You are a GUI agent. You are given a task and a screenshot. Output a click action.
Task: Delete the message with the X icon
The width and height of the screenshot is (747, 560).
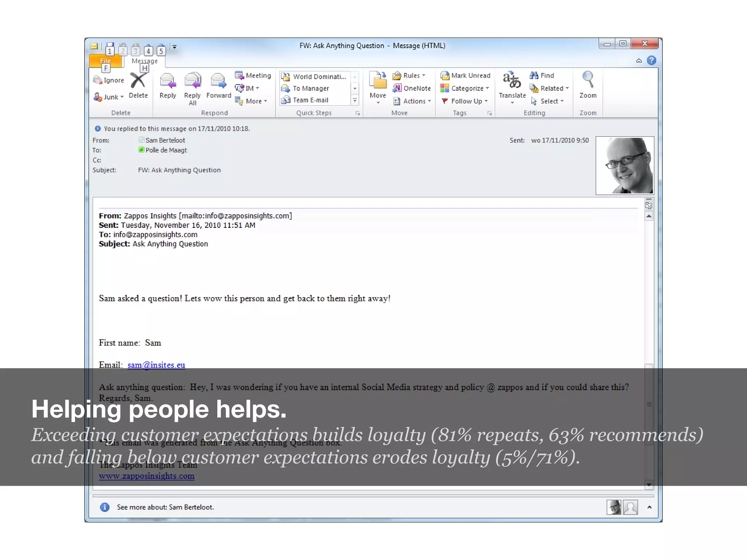pos(138,86)
